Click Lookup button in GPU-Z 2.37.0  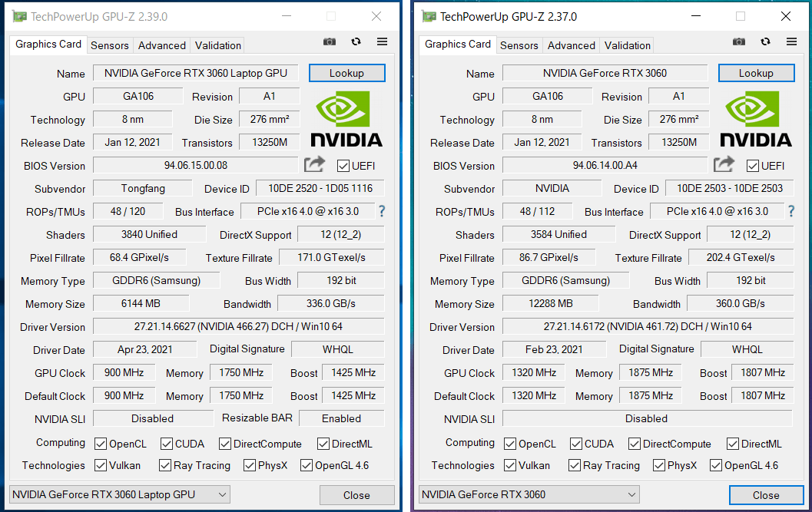coord(757,73)
